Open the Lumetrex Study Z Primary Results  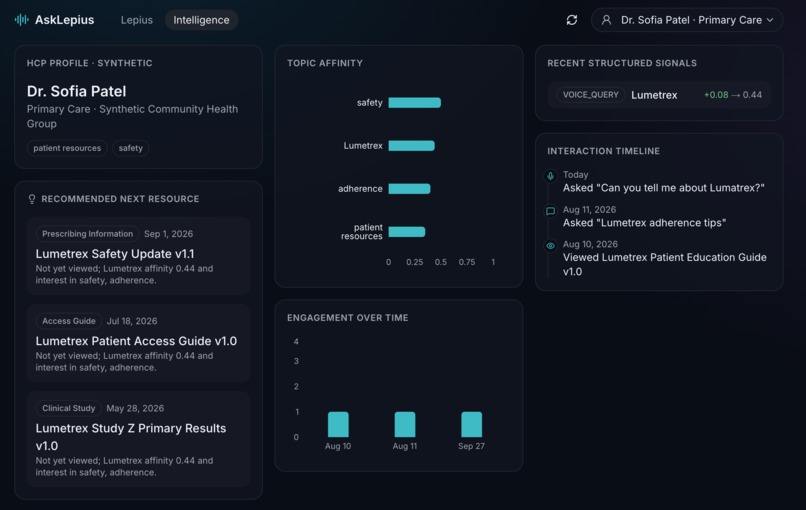coord(138,439)
